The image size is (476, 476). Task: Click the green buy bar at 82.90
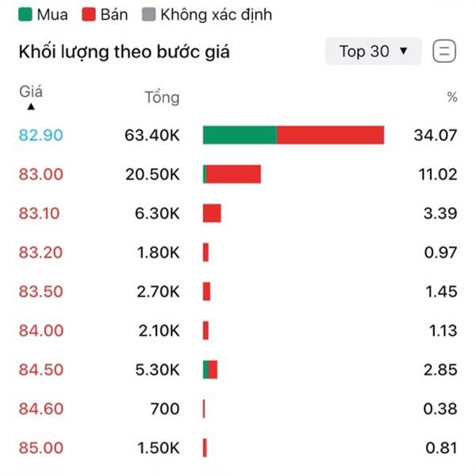coord(240,135)
